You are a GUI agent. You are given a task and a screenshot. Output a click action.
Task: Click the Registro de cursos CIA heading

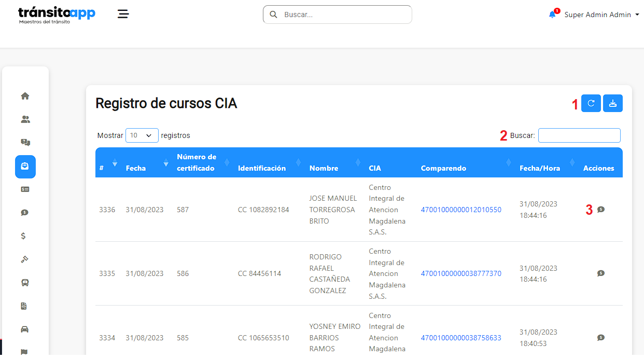pyautogui.click(x=166, y=103)
